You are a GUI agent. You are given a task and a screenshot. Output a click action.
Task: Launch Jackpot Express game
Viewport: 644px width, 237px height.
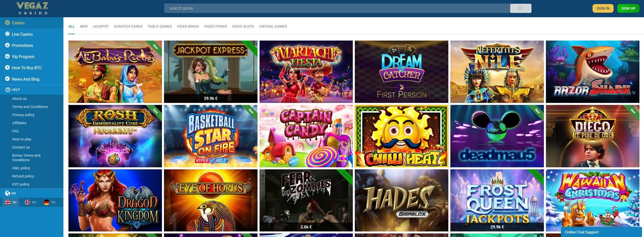211,72
